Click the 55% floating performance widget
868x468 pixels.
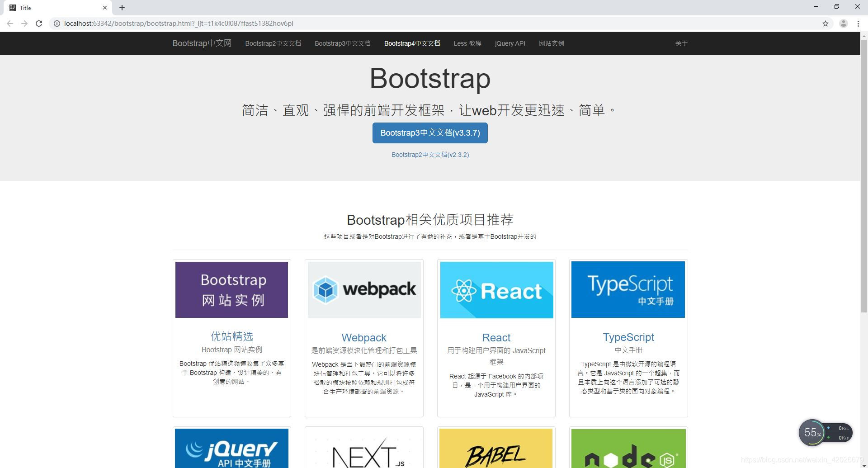pos(826,433)
